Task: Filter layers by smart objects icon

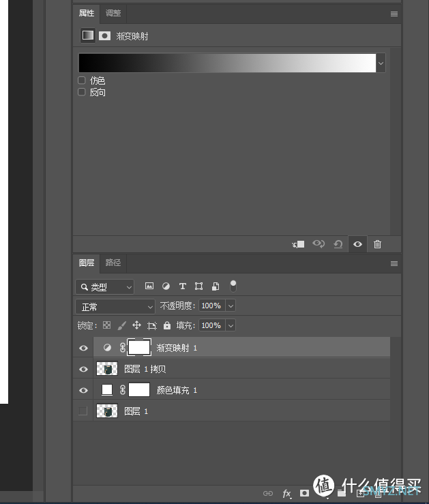Action: tap(216, 286)
